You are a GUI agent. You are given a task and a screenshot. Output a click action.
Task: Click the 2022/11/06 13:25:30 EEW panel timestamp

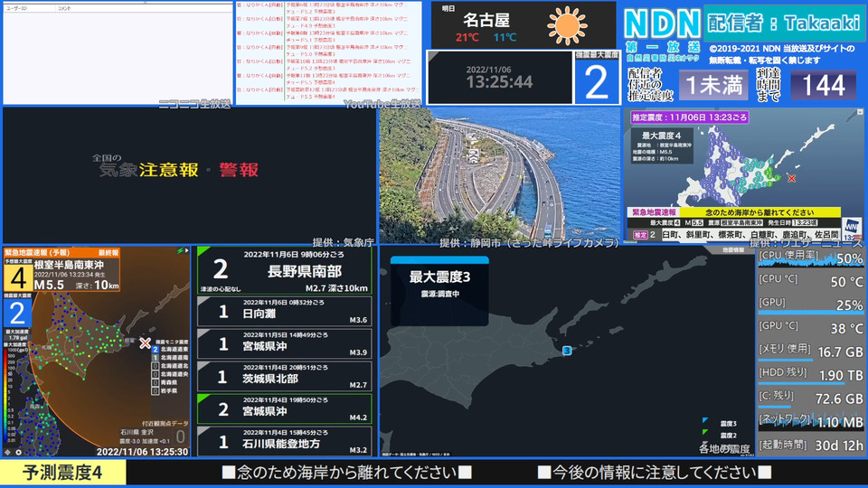(142, 452)
